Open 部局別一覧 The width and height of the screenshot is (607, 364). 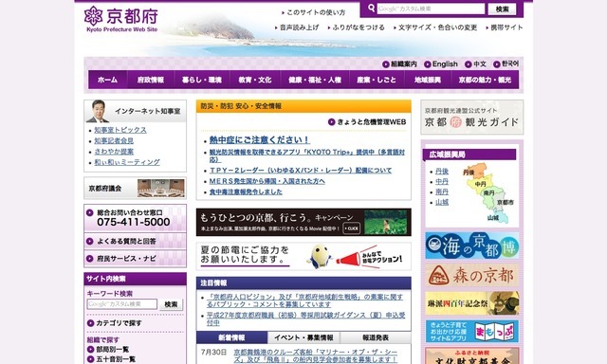point(108,349)
